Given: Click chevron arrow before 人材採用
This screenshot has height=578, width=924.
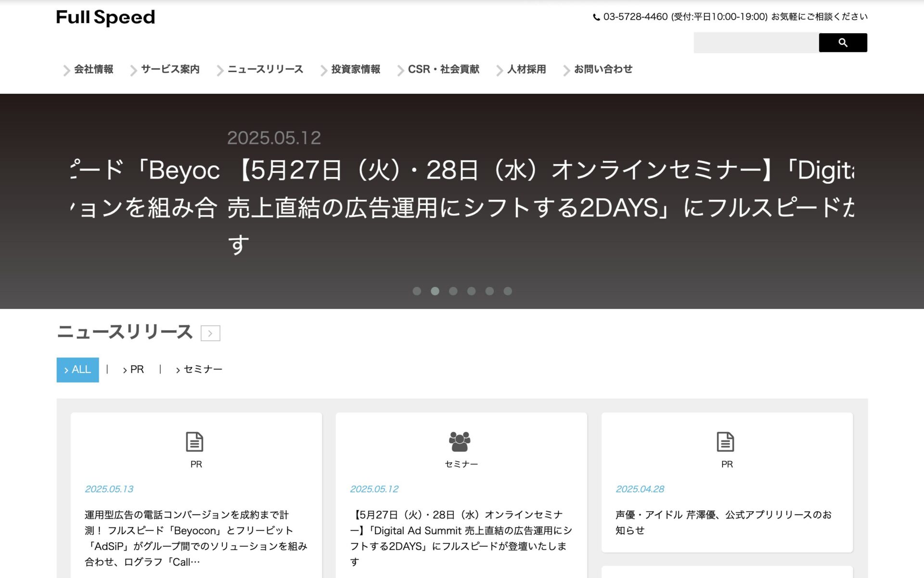Looking at the screenshot, I should click(x=500, y=71).
